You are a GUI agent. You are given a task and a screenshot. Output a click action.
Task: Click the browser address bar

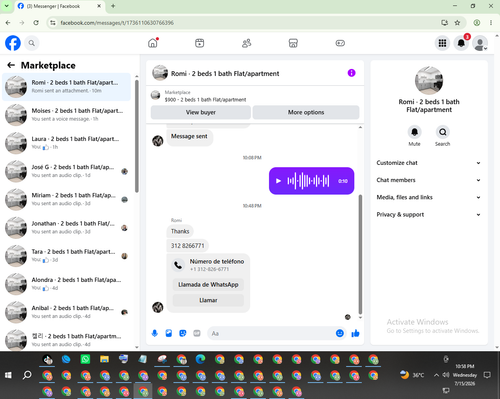coord(247,23)
